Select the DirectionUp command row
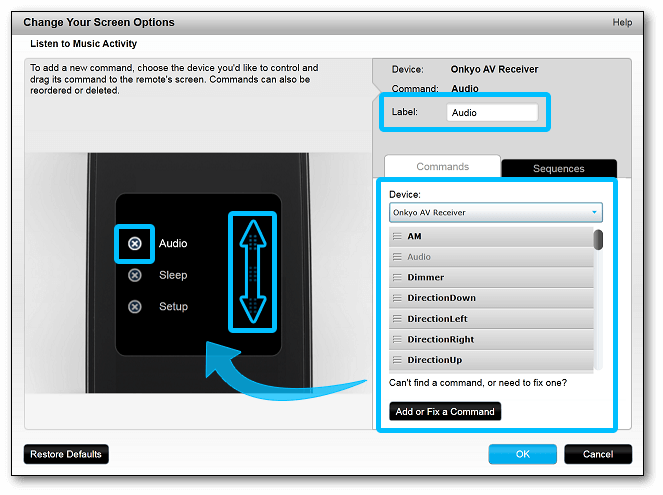The width and height of the screenshot is (663, 495). click(x=491, y=360)
